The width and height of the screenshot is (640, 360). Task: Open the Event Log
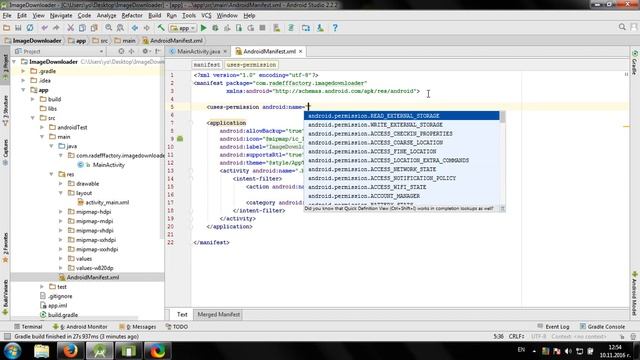pyautogui.click(x=553, y=327)
